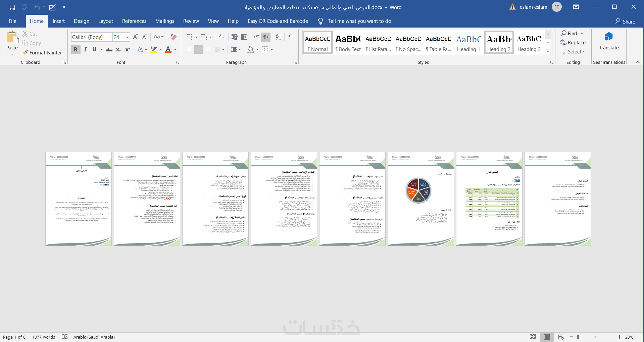Open the font name dropdown
The image size is (644, 342).
[x=110, y=37]
